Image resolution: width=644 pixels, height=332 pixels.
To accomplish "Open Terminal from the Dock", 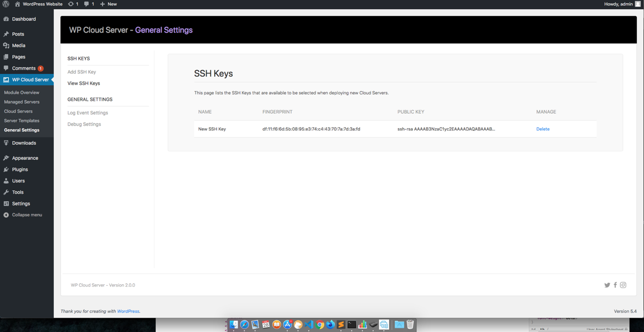I will tap(352, 324).
